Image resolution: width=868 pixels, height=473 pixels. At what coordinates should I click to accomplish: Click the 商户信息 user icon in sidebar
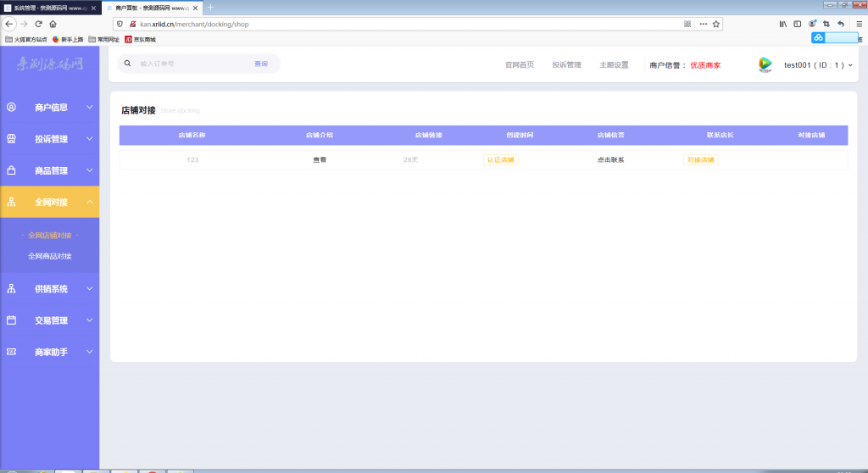(x=11, y=108)
